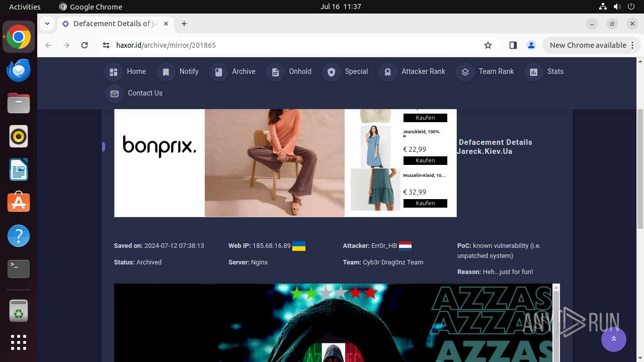Open the Google Chrome app menu
This screenshot has height=362, width=644.
pos(91,7)
